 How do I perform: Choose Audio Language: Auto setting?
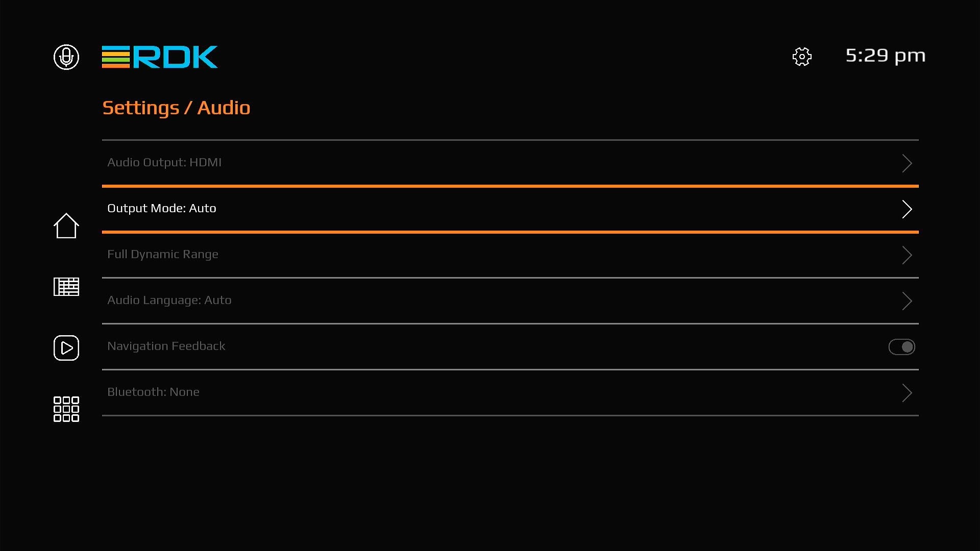click(169, 300)
